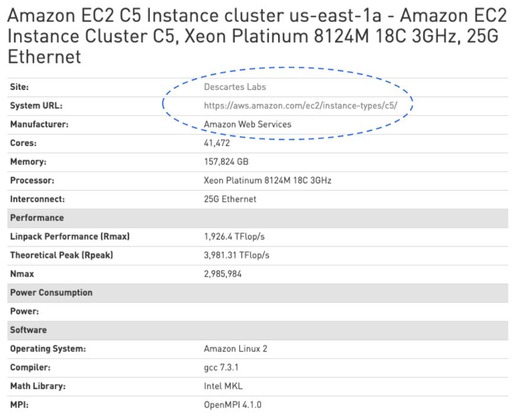Click the Nmax value 2,985,984
This screenshot has width=518, height=420.
223,274
